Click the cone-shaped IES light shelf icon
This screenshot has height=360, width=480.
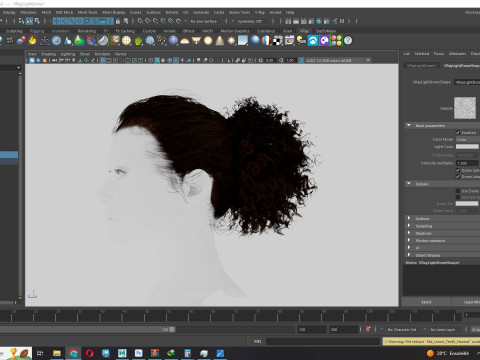[220, 41]
